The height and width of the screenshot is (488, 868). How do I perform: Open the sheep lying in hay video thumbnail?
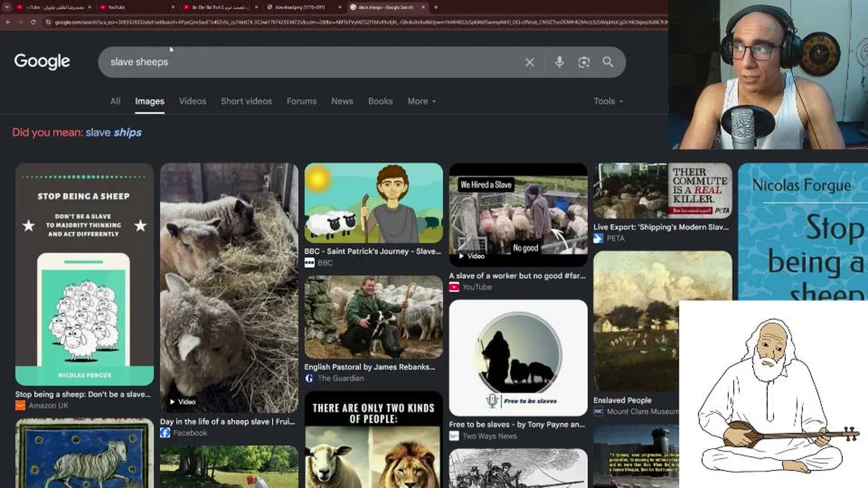click(x=229, y=288)
